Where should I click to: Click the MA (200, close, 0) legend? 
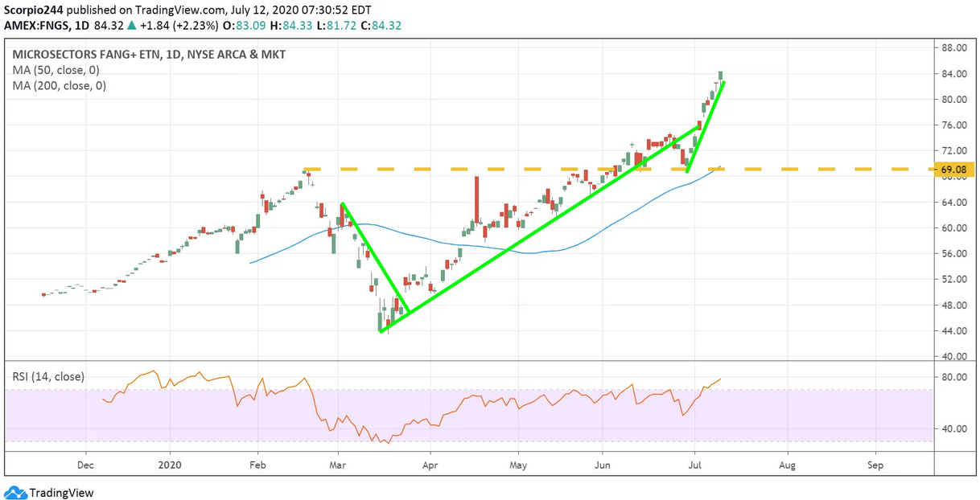click(x=60, y=85)
